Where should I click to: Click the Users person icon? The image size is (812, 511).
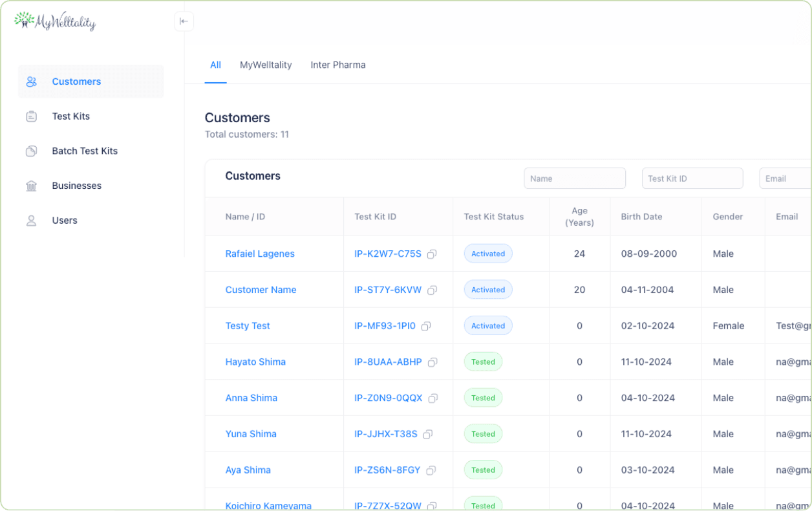tap(31, 221)
